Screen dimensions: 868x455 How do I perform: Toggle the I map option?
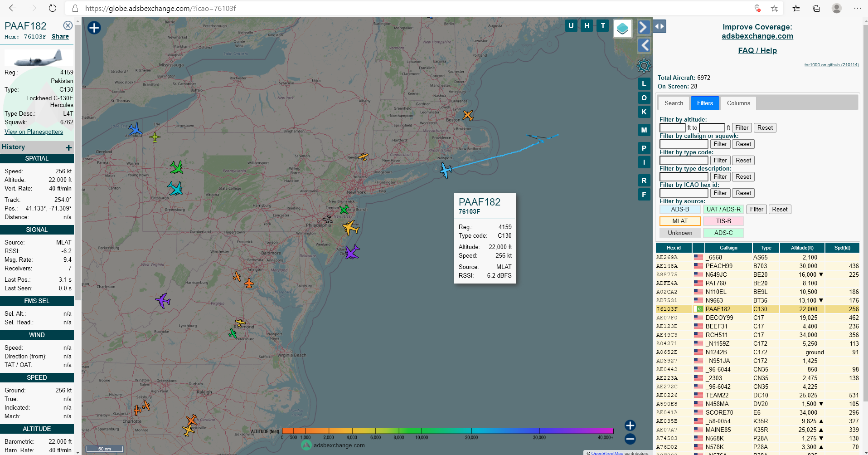tap(644, 162)
